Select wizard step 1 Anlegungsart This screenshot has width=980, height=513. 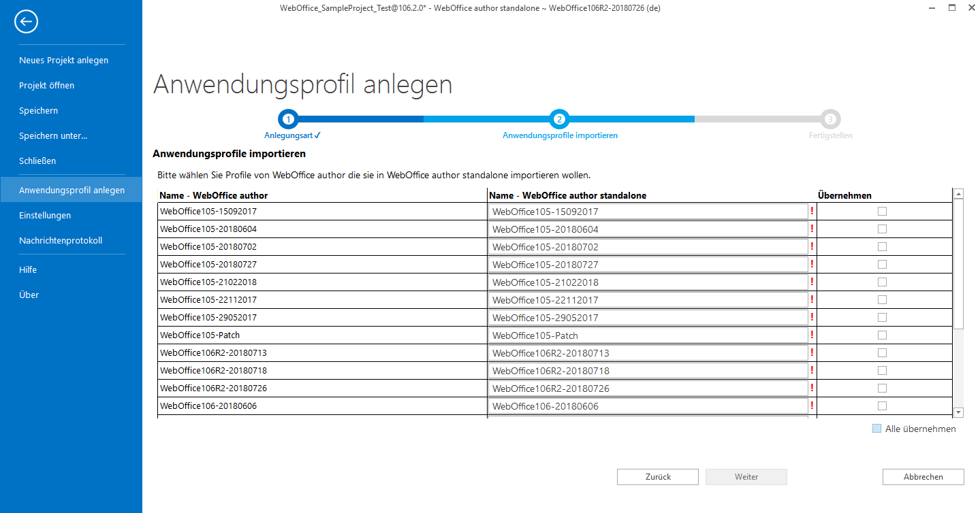(x=288, y=118)
